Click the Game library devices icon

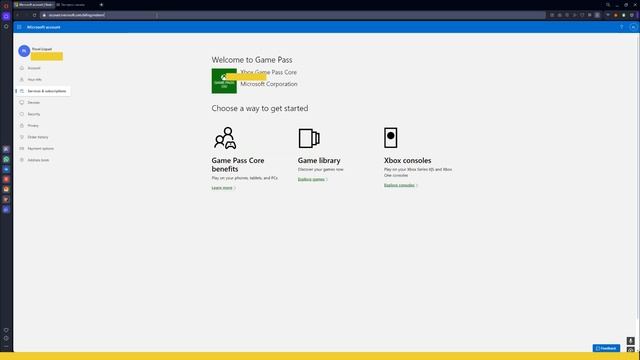[x=309, y=138]
